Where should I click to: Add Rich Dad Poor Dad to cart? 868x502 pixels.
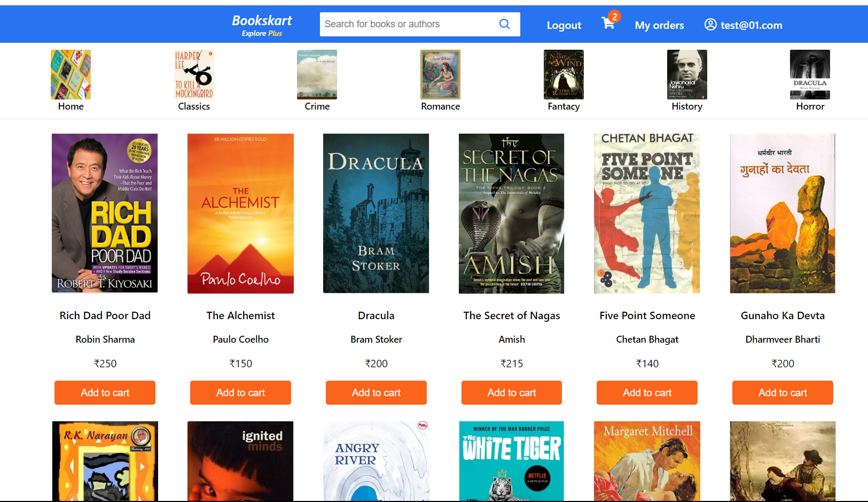coord(105,392)
